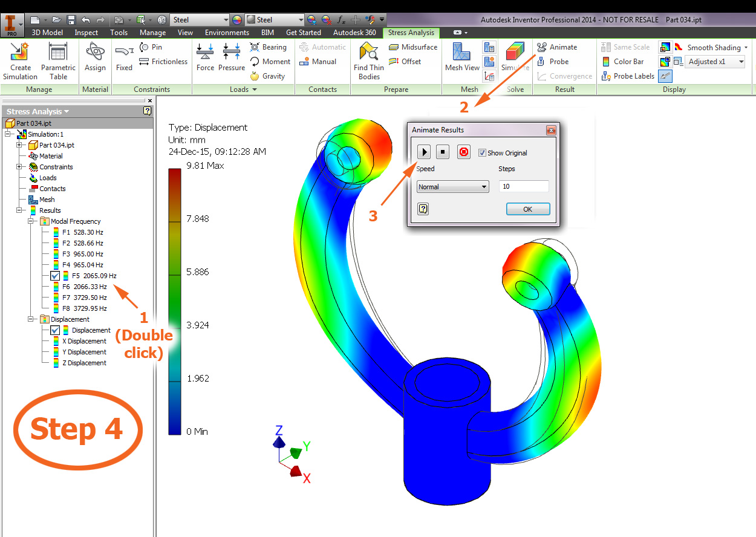
Task: Click the Probe Labels tool
Action: click(628, 76)
